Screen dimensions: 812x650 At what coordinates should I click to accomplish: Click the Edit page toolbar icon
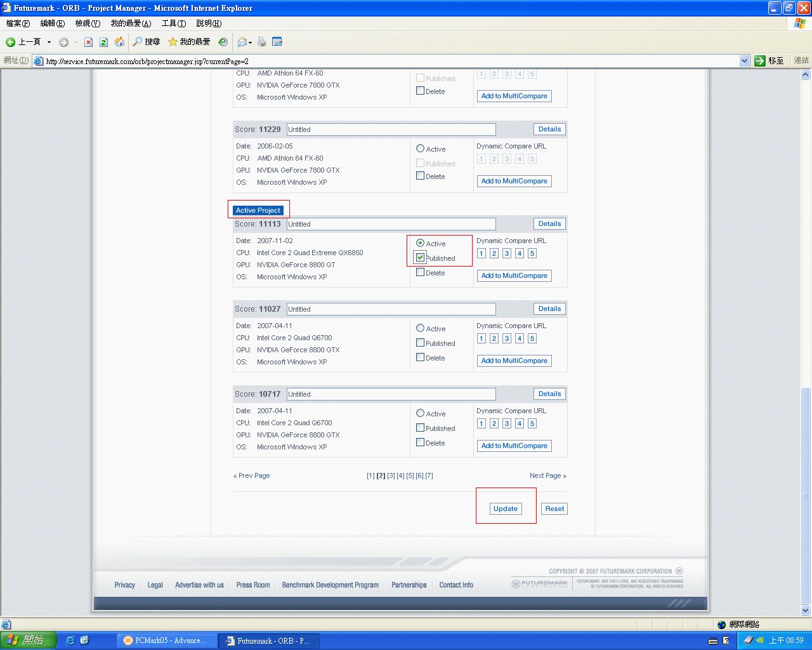tap(277, 43)
